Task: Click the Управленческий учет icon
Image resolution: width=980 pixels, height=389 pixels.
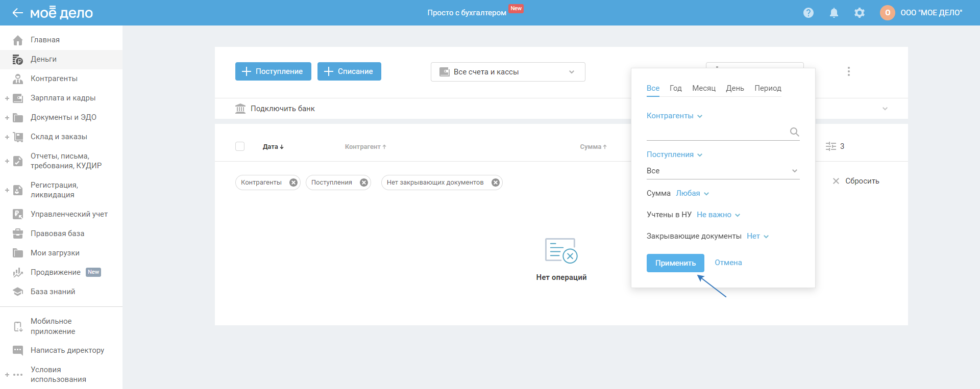Action: pyautogui.click(x=18, y=214)
